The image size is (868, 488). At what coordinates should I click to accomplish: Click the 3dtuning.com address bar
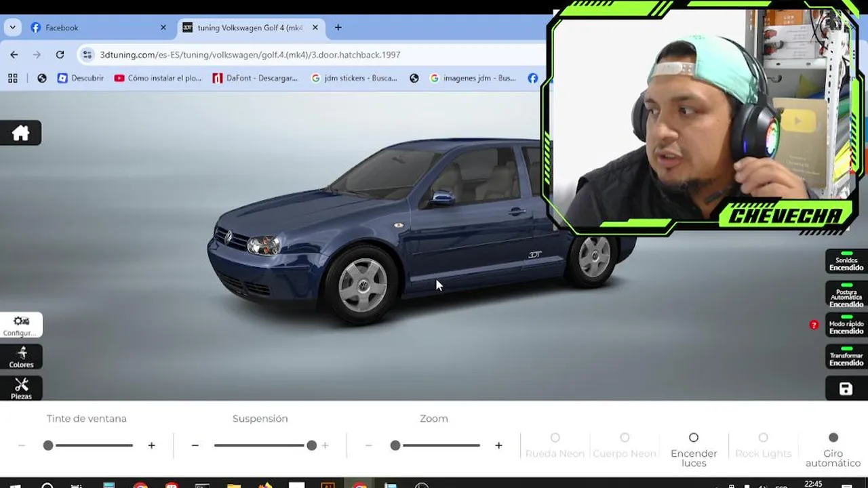(x=312, y=54)
